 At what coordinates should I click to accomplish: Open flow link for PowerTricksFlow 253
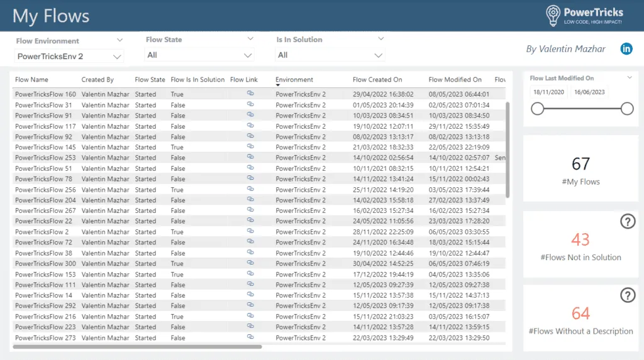250,157
